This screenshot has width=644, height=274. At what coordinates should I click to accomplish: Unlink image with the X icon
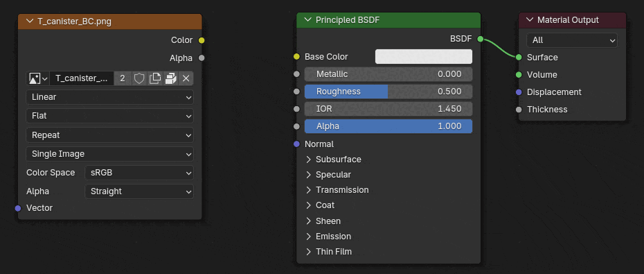click(x=186, y=78)
